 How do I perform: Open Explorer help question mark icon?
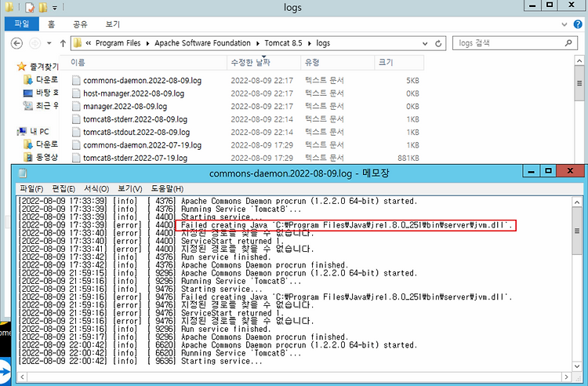pos(578,24)
